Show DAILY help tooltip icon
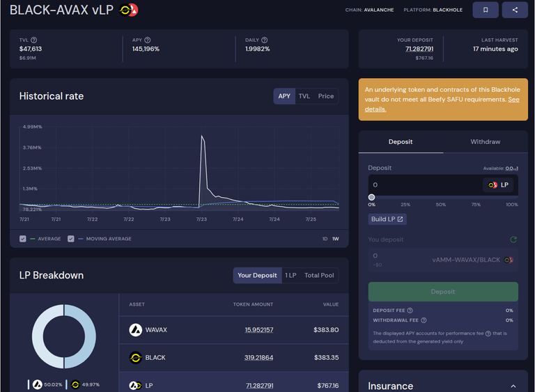Viewport: 535px width, 392px height. [x=265, y=40]
